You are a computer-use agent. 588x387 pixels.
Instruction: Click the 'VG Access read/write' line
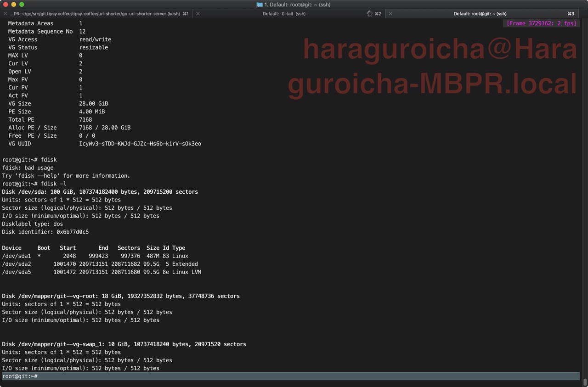tap(60, 39)
